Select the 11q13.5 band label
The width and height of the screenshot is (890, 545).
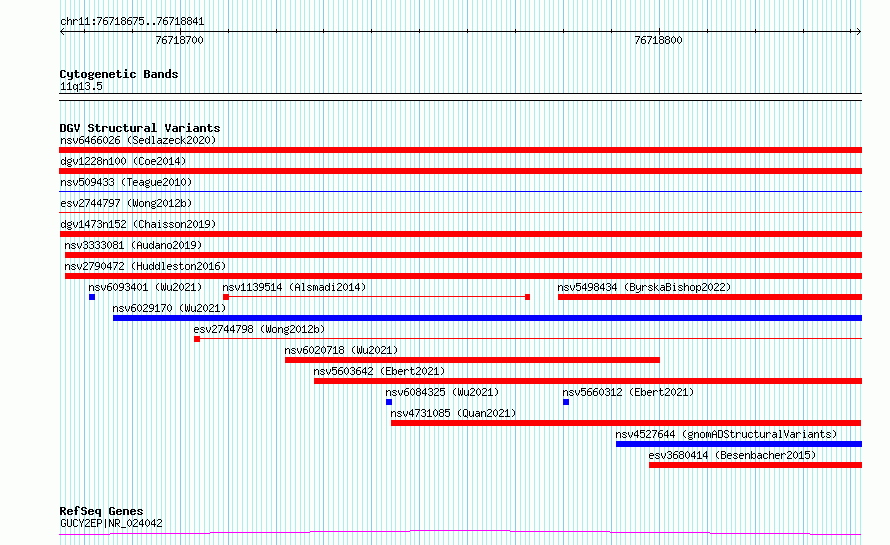(81, 86)
